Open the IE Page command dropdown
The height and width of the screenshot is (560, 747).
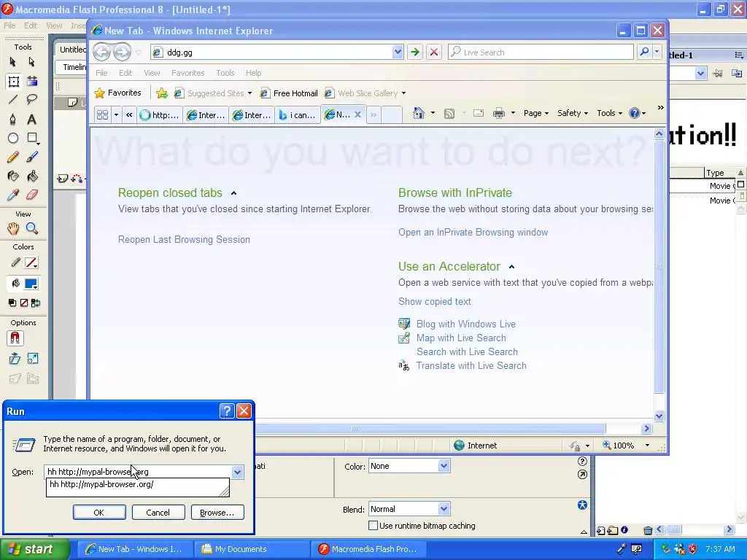[536, 113]
